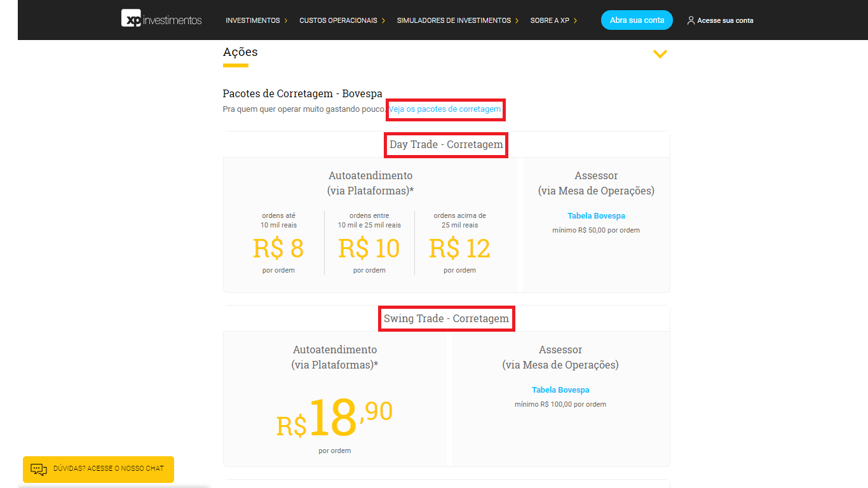
Task: Collapse the Ações section with yellow chevron
Action: tap(660, 54)
